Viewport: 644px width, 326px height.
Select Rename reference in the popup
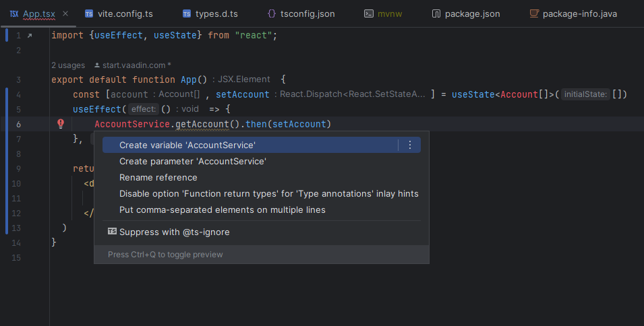pos(158,177)
